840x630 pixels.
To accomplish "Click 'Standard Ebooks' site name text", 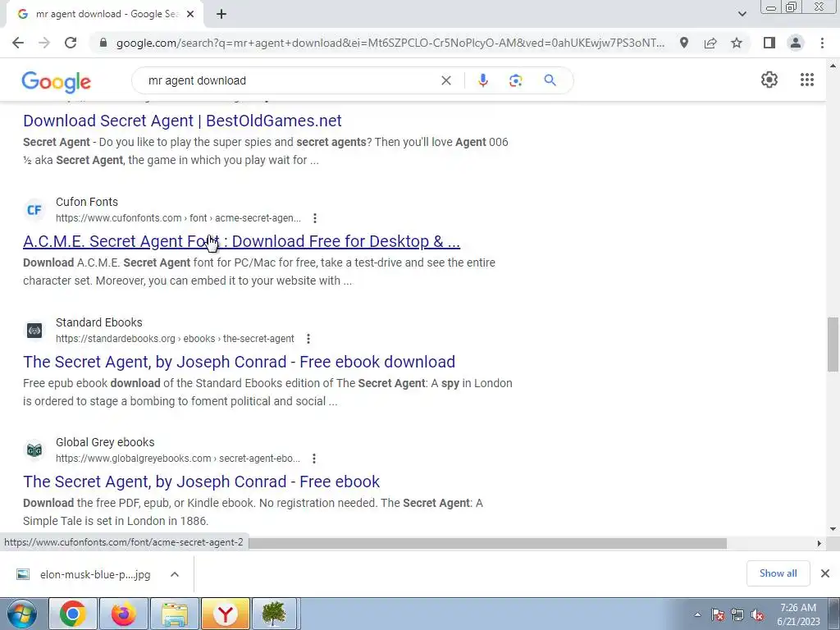I will 99,322.
